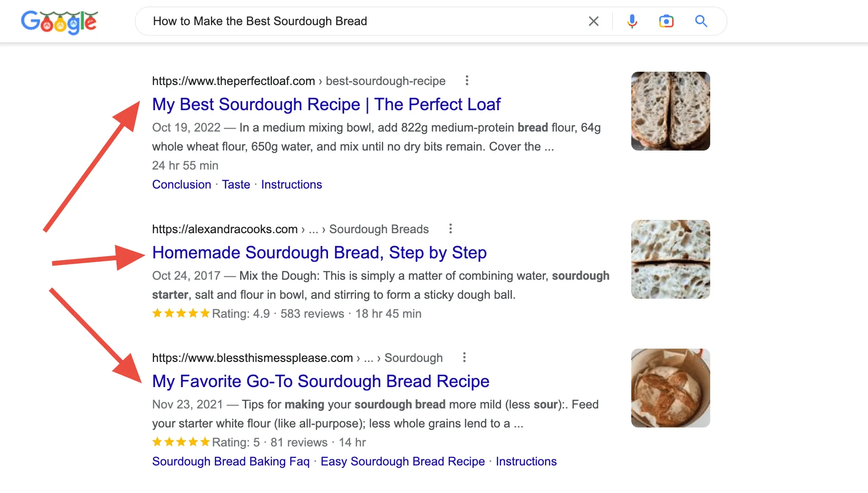Click the sliced sourdough loaf thumbnail
Image resolution: width=868 pixels, height=493 pixels.
[x=670, y=111]
